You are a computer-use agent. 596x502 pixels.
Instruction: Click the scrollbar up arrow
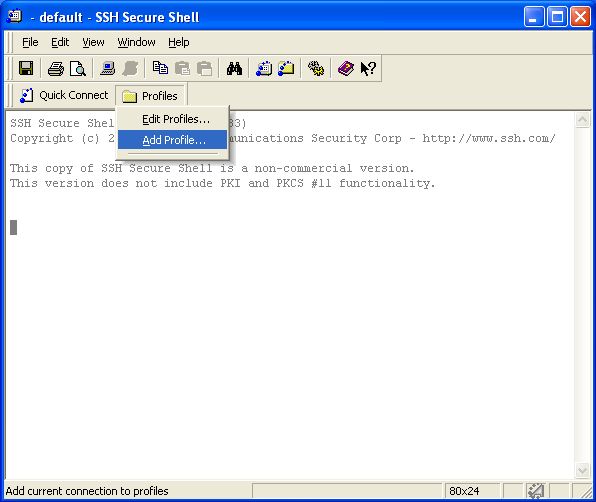pos(582,120)
